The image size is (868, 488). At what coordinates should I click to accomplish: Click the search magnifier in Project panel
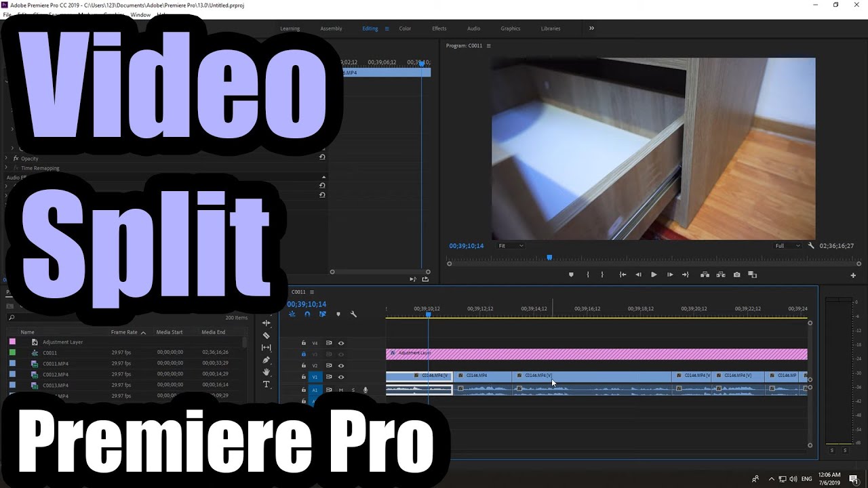(12, 317)
